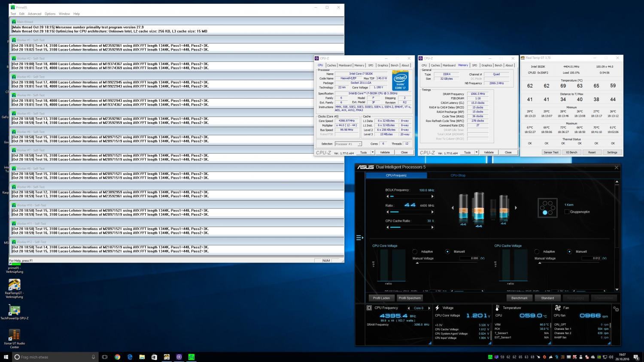Click the Standard button in ASUS DIP5
Screen dimensions: 644x362
547,298
